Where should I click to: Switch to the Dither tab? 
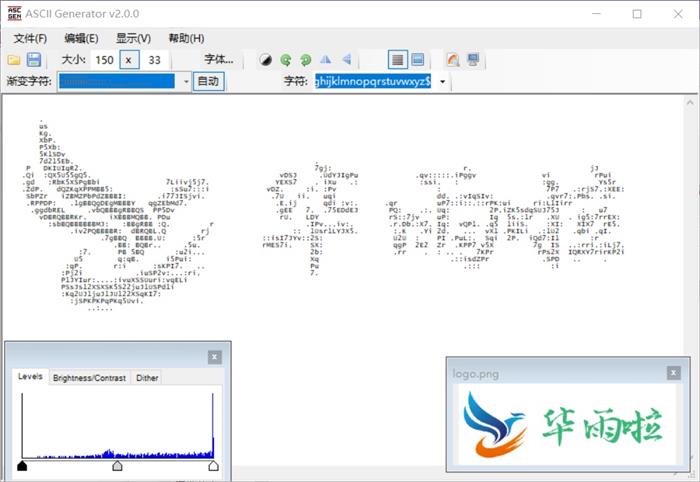(x=147, y=378)
